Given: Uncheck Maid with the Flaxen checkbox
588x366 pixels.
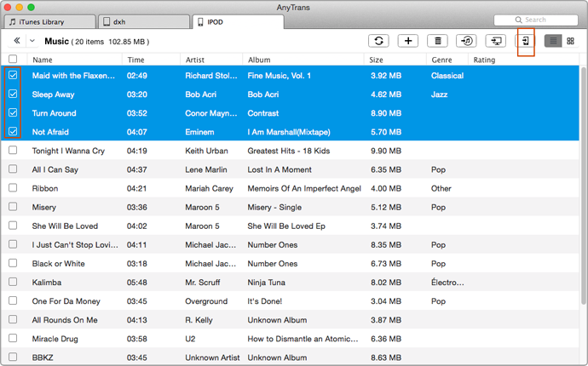Looking at the screenshot, I should click(x=13, y=75).
